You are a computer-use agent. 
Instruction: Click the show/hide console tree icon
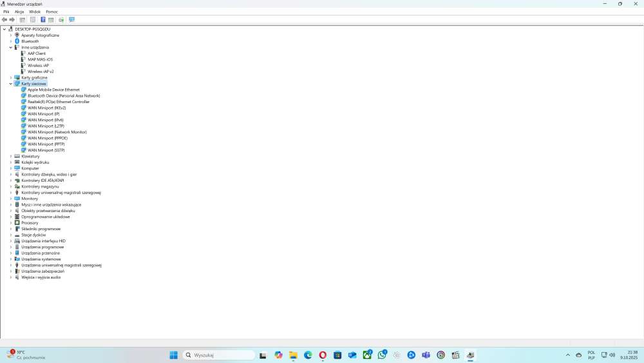23,20
